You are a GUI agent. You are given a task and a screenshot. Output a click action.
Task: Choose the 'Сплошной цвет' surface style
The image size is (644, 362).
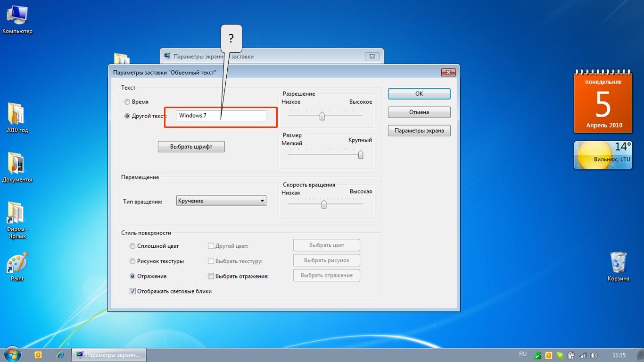point(132,246)
